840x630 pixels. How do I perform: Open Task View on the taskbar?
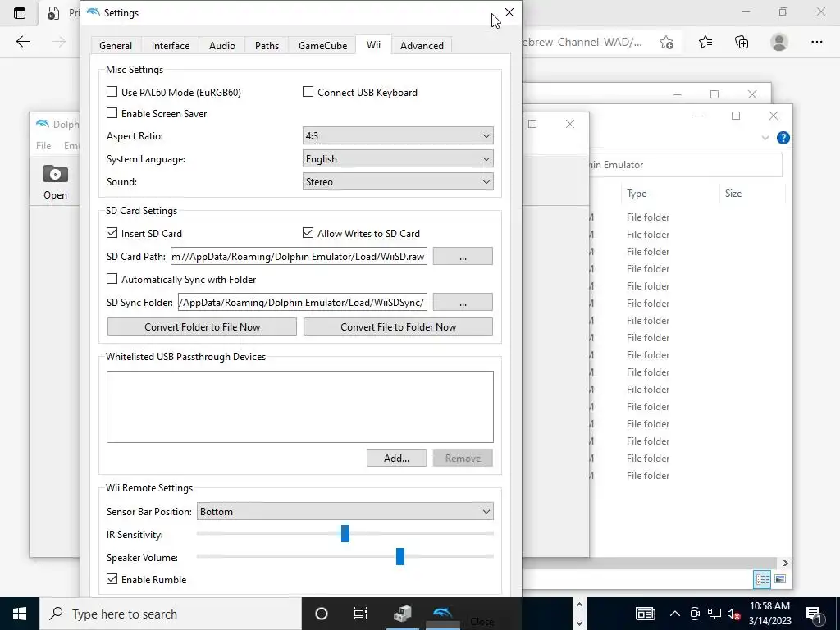[x=361, y=614]
